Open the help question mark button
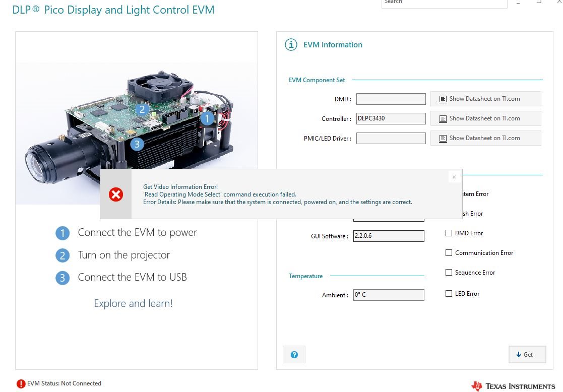This screenshot has height=392, width=563. (294, 355)
